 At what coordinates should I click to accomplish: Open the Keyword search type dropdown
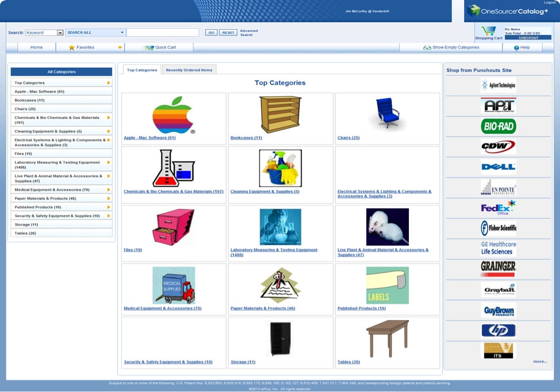60,33
